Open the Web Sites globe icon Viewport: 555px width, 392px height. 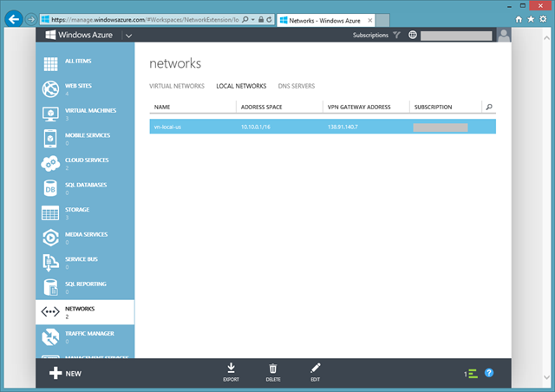click(50, 88)
